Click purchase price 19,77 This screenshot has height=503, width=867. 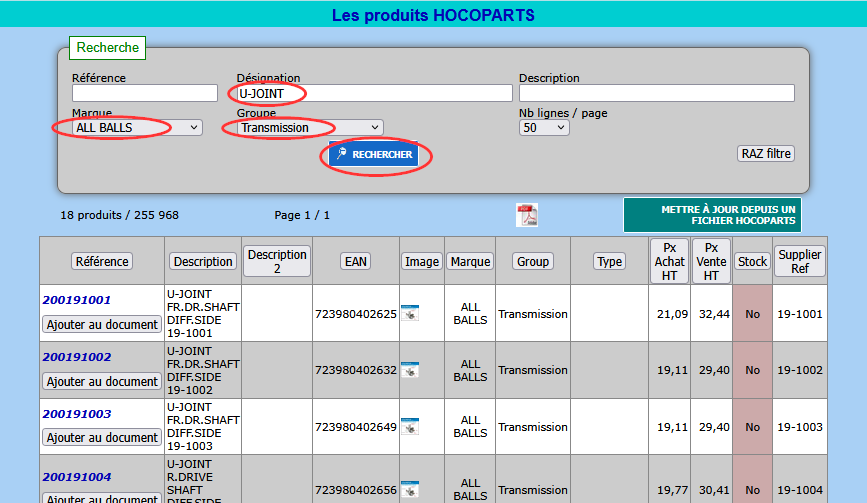click(x=672, y=490)
